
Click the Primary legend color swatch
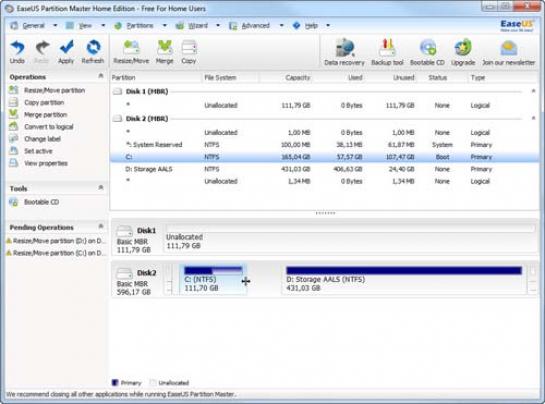[x=115, y=382]
